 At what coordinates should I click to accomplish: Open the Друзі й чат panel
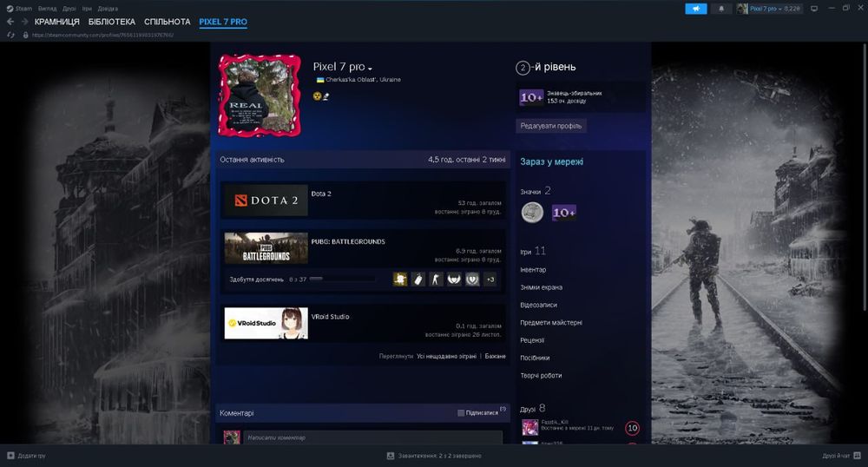pos(841,456)
